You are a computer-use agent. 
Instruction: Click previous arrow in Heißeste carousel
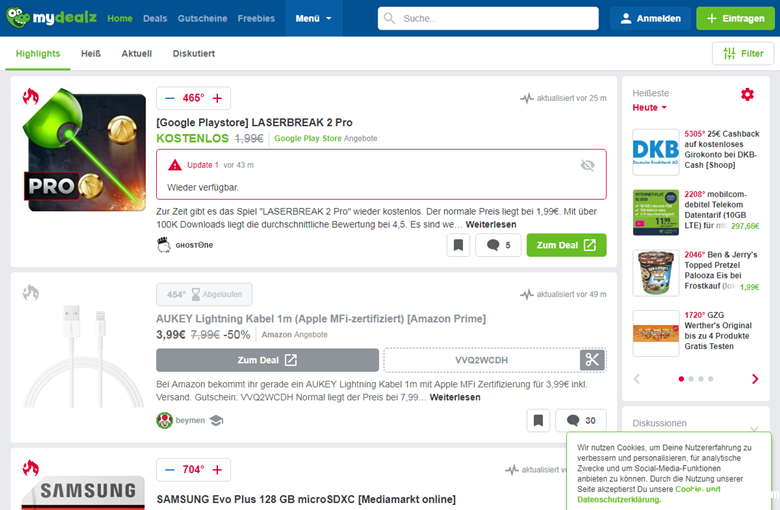pyautogui.click(x=637, y=379)
